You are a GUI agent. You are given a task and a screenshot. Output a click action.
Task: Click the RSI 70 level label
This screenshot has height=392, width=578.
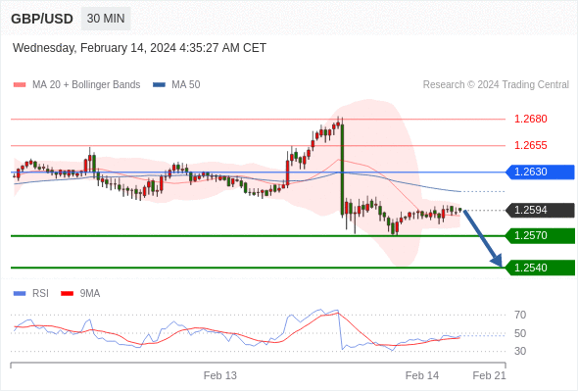pyautogui.click(x=520, y=315)
